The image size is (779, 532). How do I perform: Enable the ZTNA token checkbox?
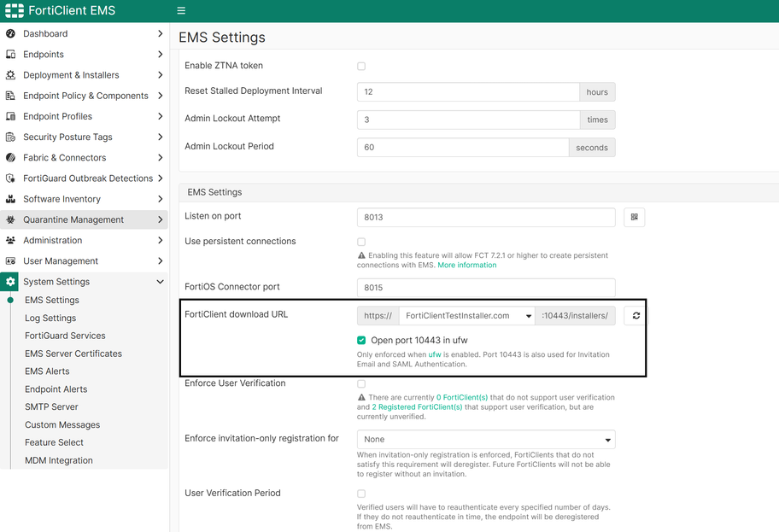[361, 67]
